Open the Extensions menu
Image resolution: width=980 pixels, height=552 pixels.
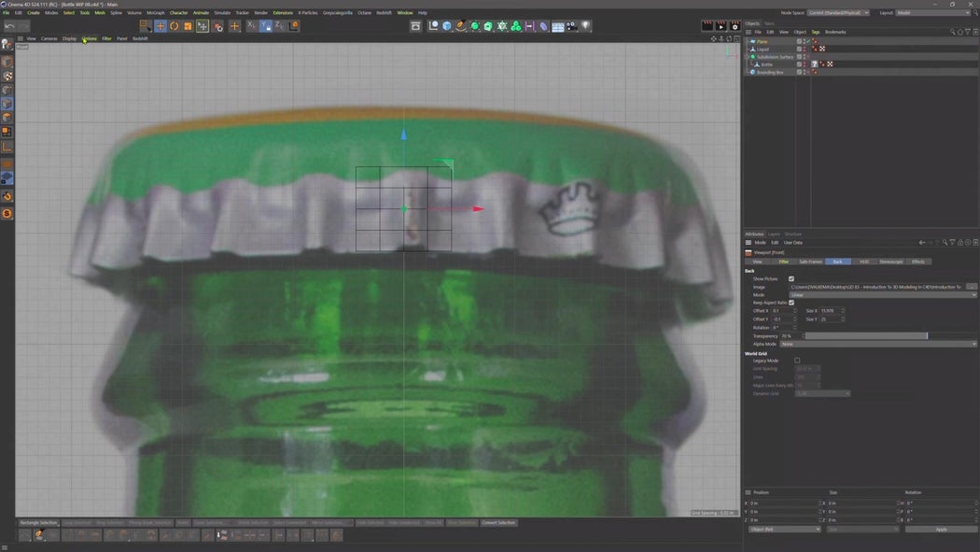pos(283,12)
